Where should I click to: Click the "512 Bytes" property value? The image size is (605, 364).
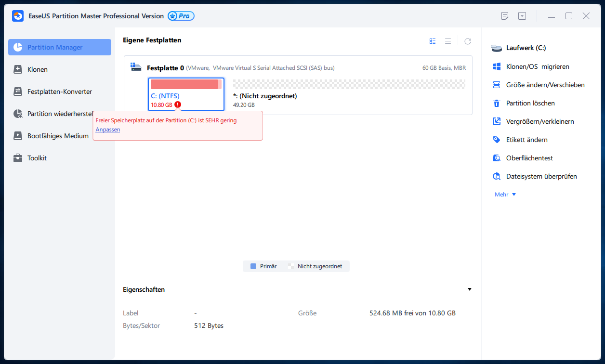tap(209, 326)
